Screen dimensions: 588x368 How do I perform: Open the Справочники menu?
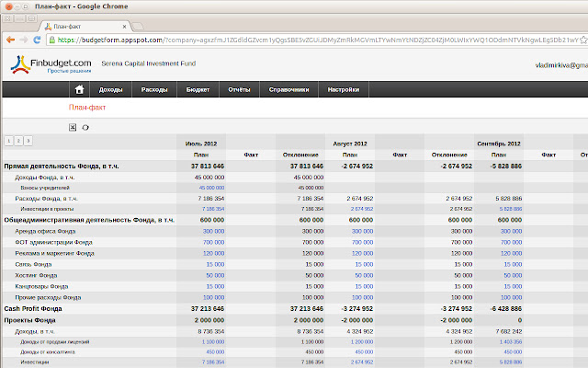pyautogui.click(x=288, y=90)
